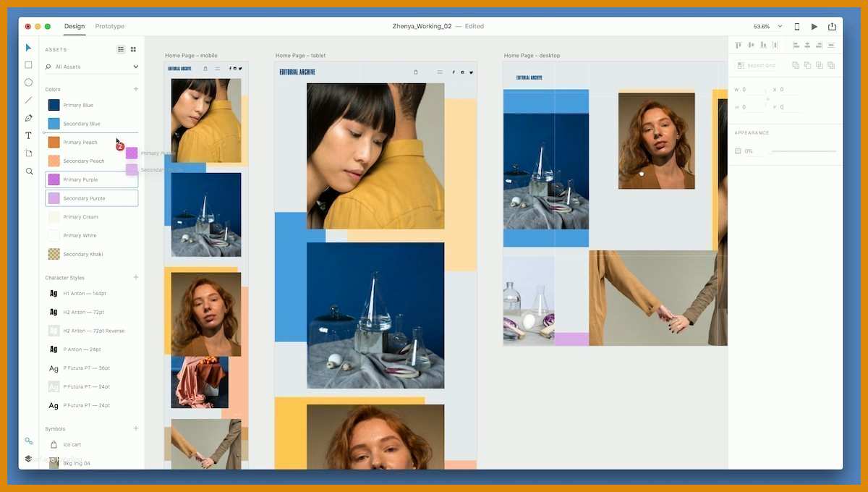Click the Repeat Grid button
The width and height of the screenshot is (868, 492).
pos(757,65)
